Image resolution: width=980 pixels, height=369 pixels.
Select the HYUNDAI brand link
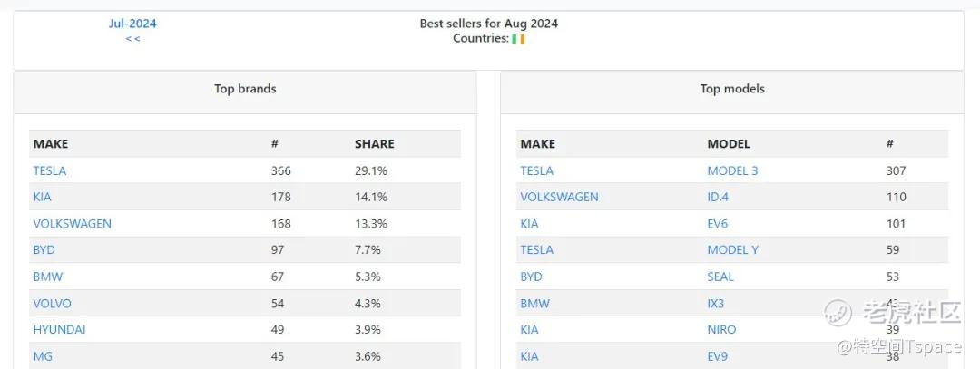[60, 329]
